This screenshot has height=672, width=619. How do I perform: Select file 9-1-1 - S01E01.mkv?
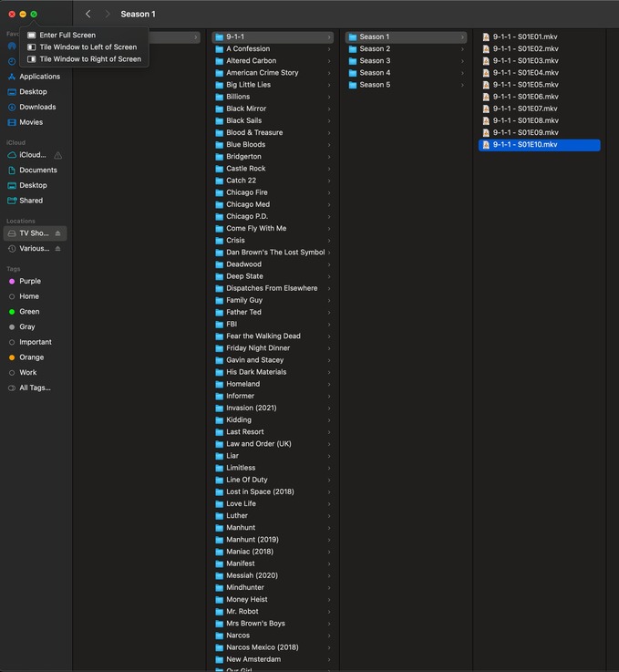(540, 36)
